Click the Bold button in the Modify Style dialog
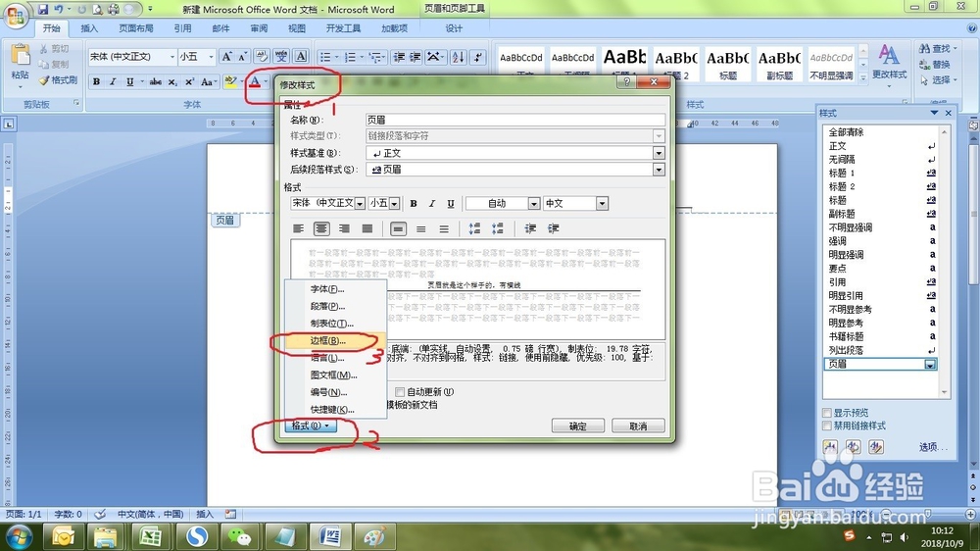This screenshot has width=980, height=551. [x=414, y=203]
